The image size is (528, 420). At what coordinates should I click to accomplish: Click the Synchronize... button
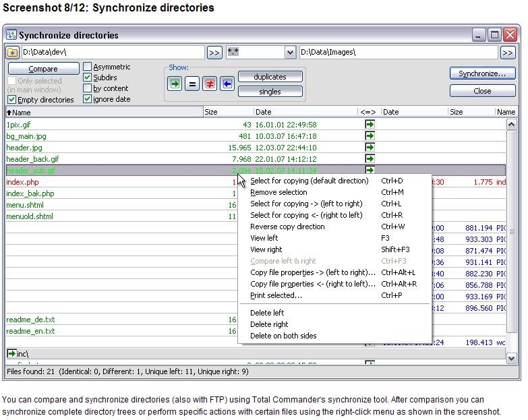[482, 73]
